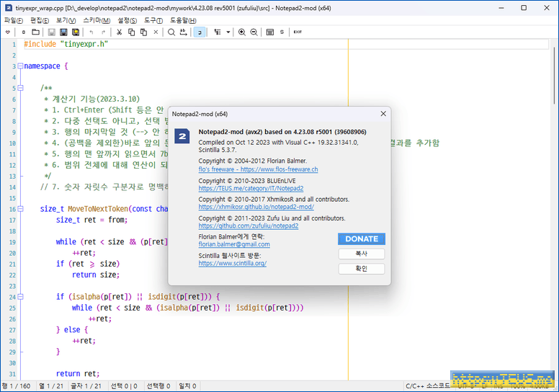Open the 파일(F) menu

click(x=14, y=21)
